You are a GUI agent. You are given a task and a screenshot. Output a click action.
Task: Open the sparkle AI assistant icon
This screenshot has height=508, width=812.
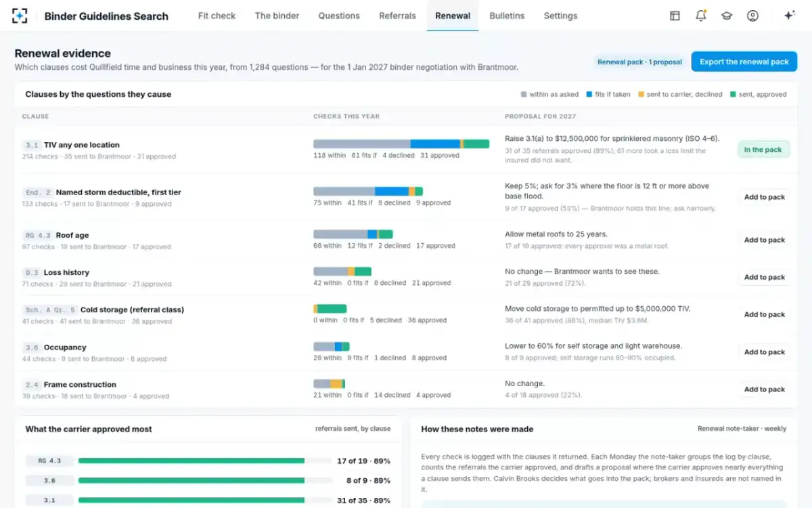pos(789,16)
